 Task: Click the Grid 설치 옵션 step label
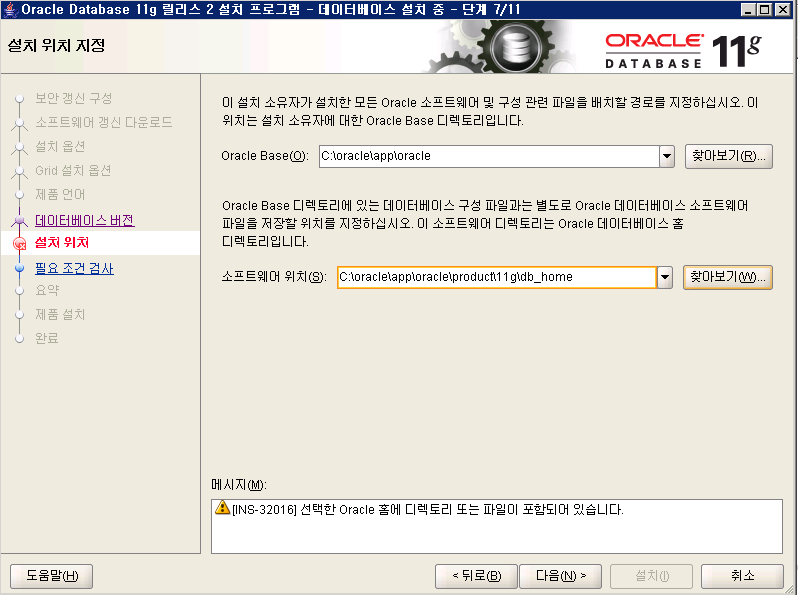(73, 171)
